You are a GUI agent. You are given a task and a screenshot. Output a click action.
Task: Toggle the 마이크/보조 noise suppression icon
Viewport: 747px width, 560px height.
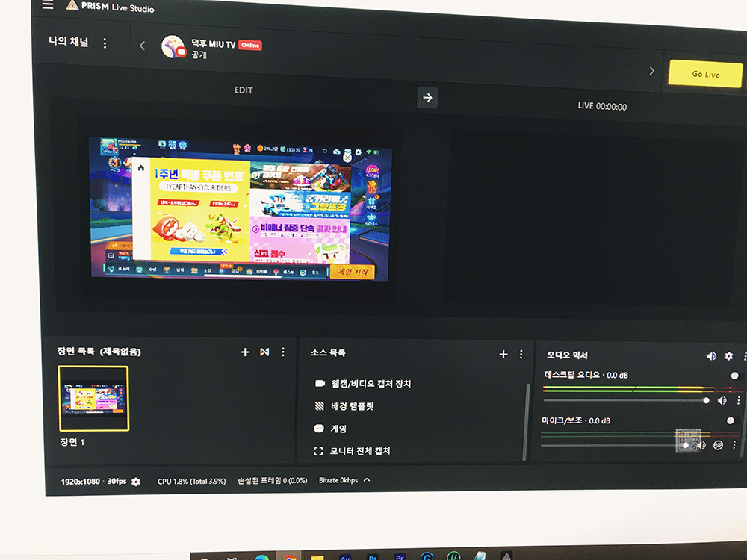coord(718,445)
